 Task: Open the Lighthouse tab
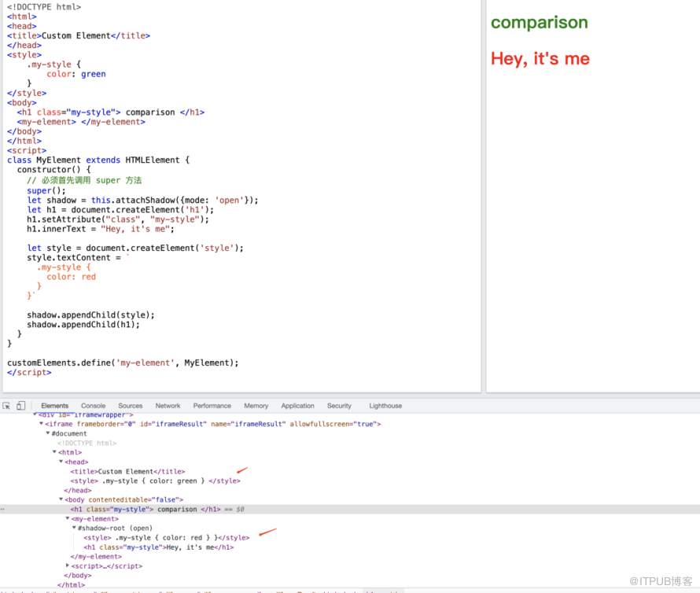point(385,406)
